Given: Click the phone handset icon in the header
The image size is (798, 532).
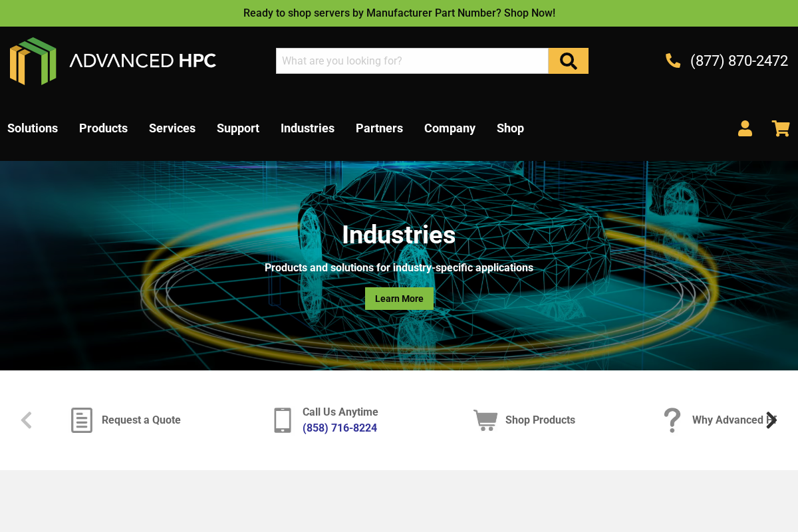Looking at the screenshot, I should point(673,61).
